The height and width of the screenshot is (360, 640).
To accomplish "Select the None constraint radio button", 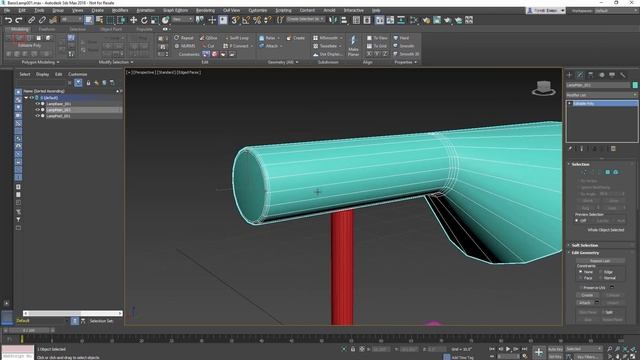I will click(580, 271).
